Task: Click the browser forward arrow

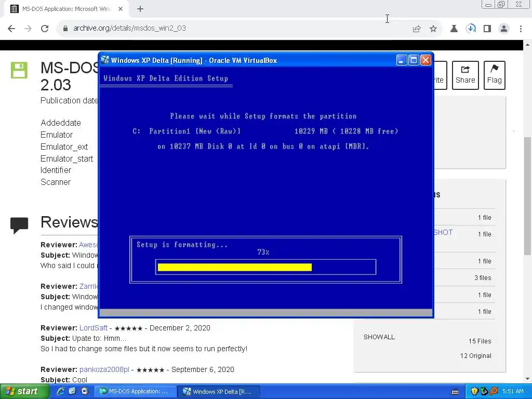Action: point(28,29)
